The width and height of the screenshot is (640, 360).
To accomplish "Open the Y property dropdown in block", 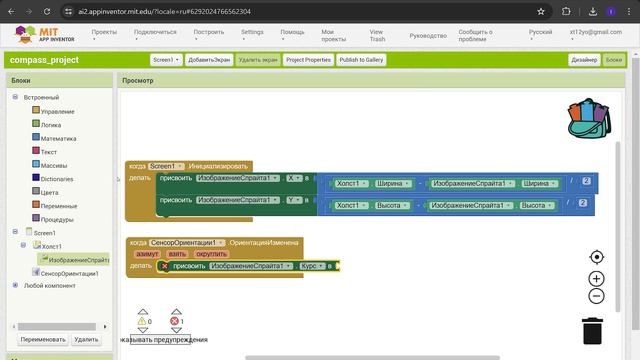I will click(x=294, y=200).
